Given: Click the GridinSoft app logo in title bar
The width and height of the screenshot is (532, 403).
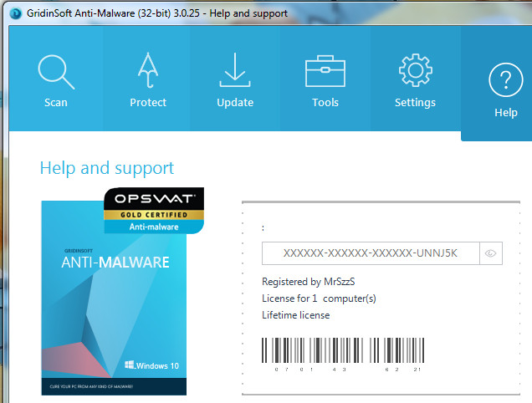Looking at the screenshot, I should click(x=15, y=13).
